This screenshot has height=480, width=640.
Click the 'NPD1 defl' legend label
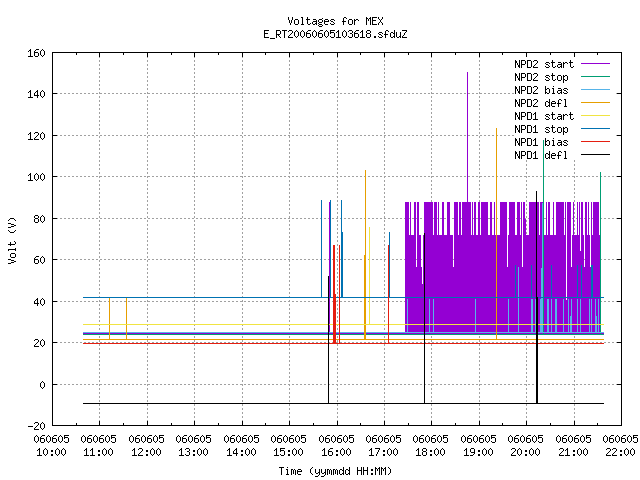tap(541, 156)
